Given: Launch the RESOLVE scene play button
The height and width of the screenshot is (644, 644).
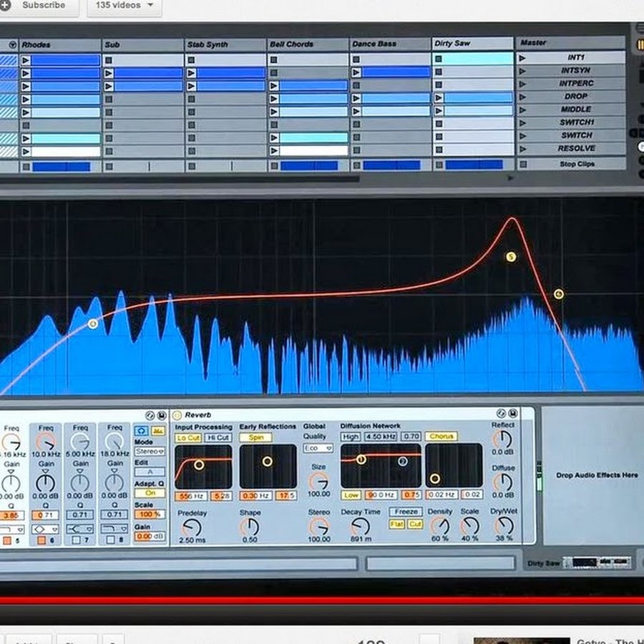Looking at the screenshot, I should pos(523,149).
